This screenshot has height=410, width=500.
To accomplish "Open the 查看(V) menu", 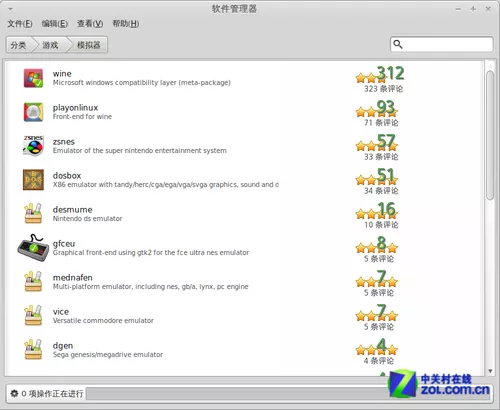I will pyautogui.click(x=90, y=24).
